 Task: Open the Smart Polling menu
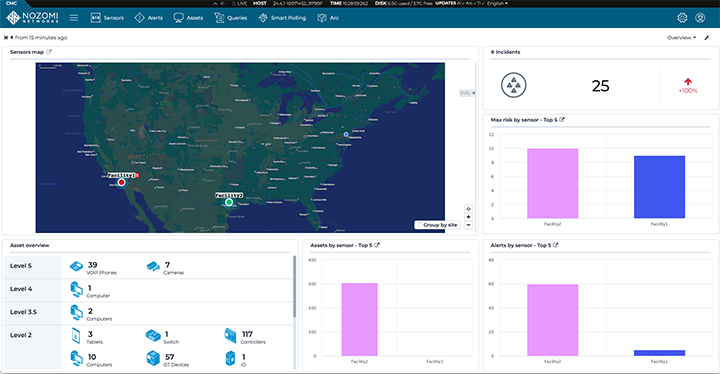282,18
